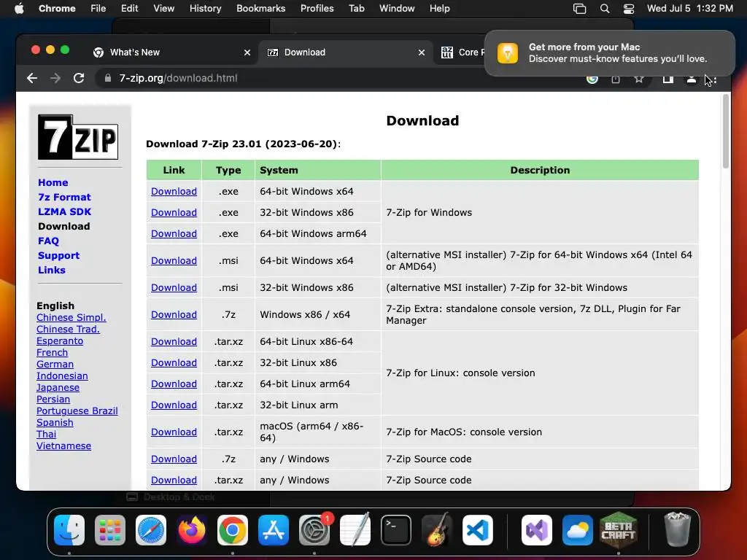Click the Get more from your Mac notification

pyautogui.click(x=610, y=52)
